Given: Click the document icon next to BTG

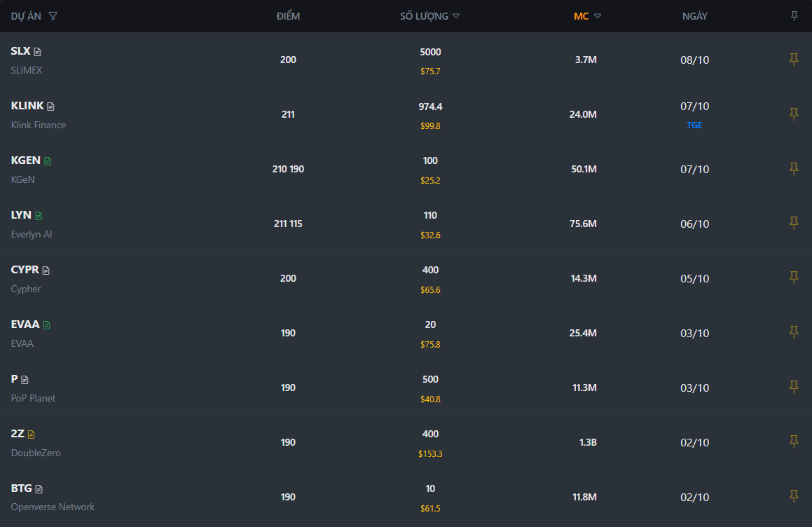Looking at the screenshot, I should [39, 489].
